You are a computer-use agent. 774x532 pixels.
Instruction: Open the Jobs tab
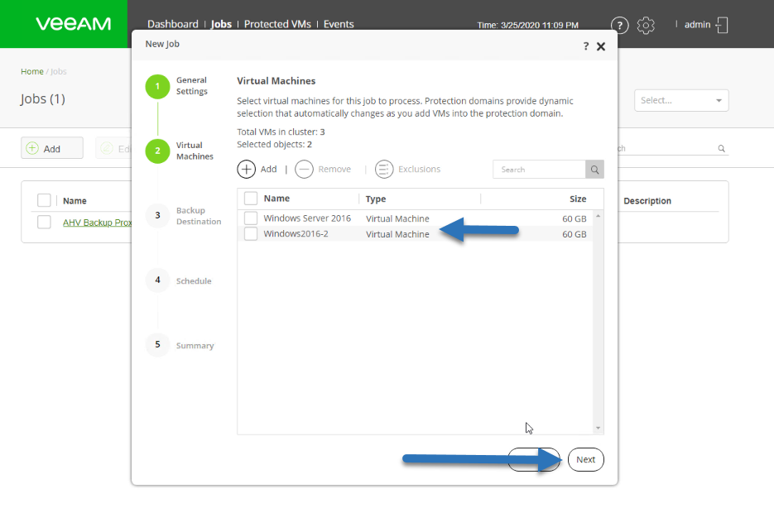(x=221, y=24)
